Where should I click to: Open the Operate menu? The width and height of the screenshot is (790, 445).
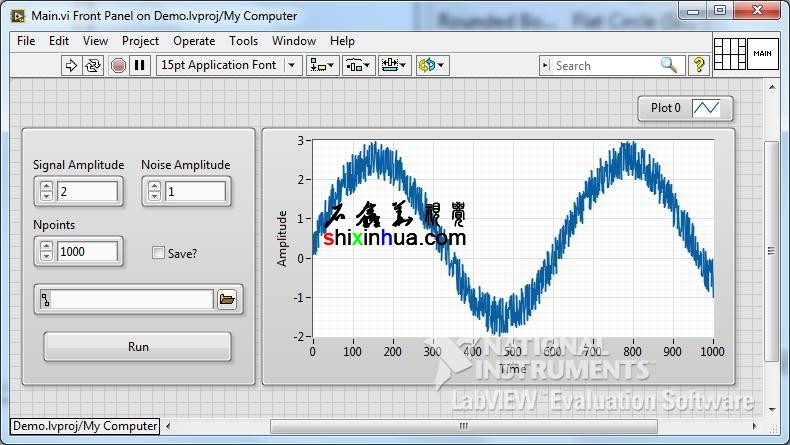click(x=194, y=41)
